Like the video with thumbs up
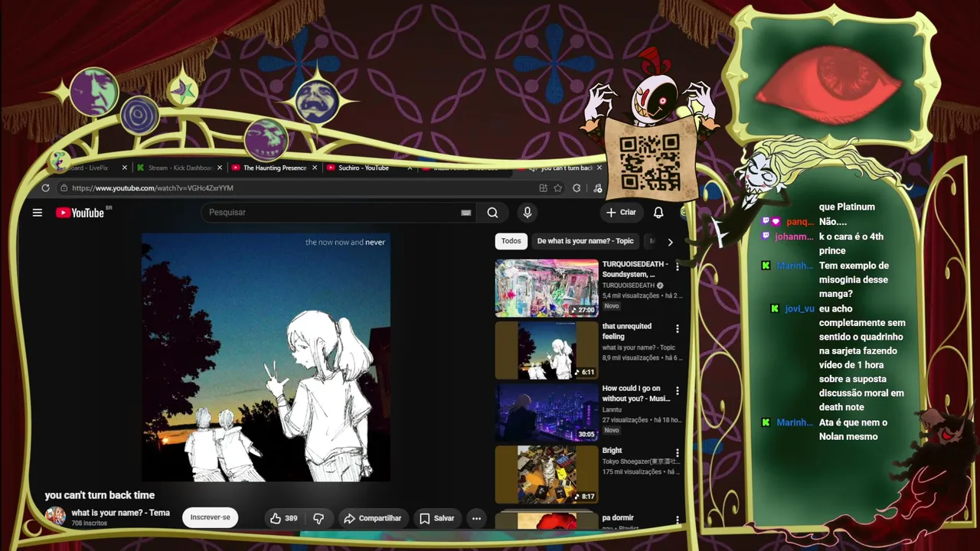 (x=283, y=518)
